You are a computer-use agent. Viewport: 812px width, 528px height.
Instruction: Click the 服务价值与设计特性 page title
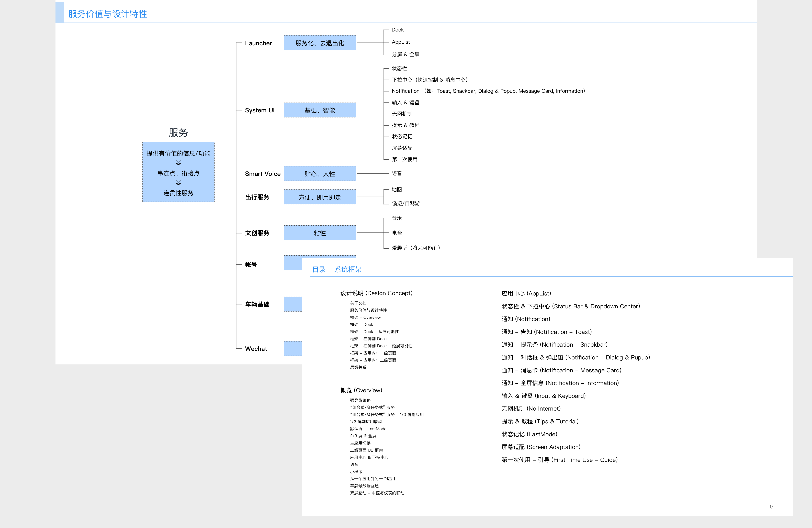point(107,14)
